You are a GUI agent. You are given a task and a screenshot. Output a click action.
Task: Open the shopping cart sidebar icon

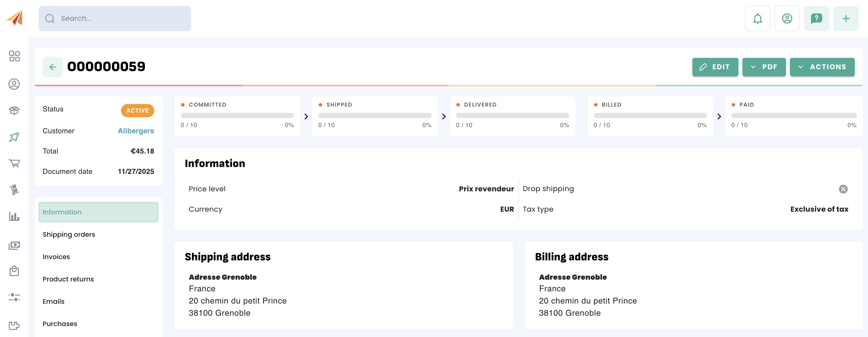click(14, 163)
